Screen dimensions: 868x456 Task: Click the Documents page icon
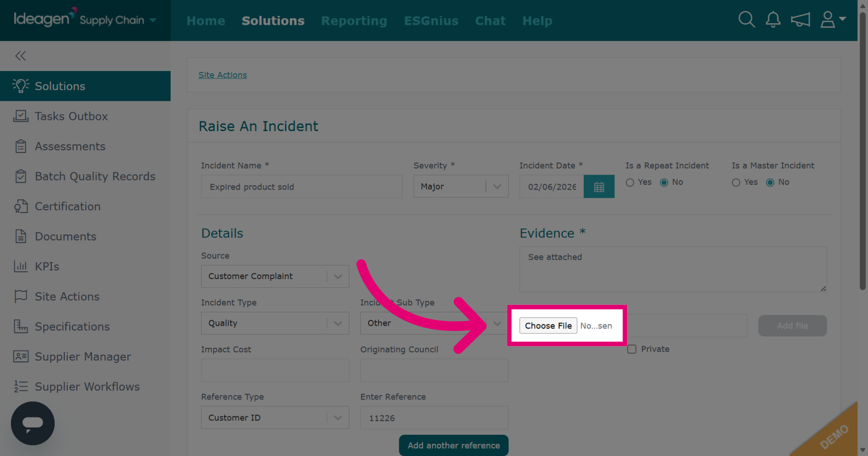point(21,236)
